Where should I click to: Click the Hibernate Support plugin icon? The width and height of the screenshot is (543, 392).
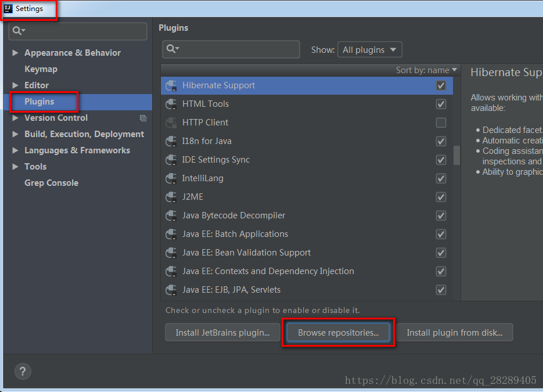point(171,85)
